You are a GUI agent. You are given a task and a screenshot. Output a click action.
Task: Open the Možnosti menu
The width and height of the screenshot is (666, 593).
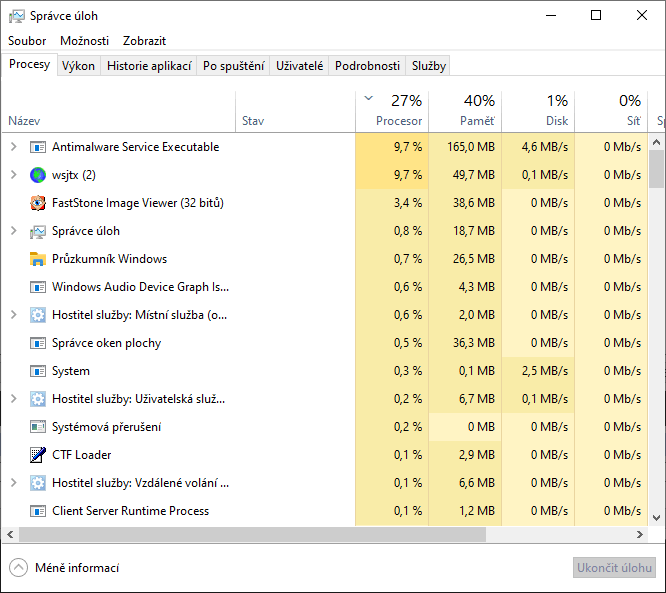coord(84,41)
